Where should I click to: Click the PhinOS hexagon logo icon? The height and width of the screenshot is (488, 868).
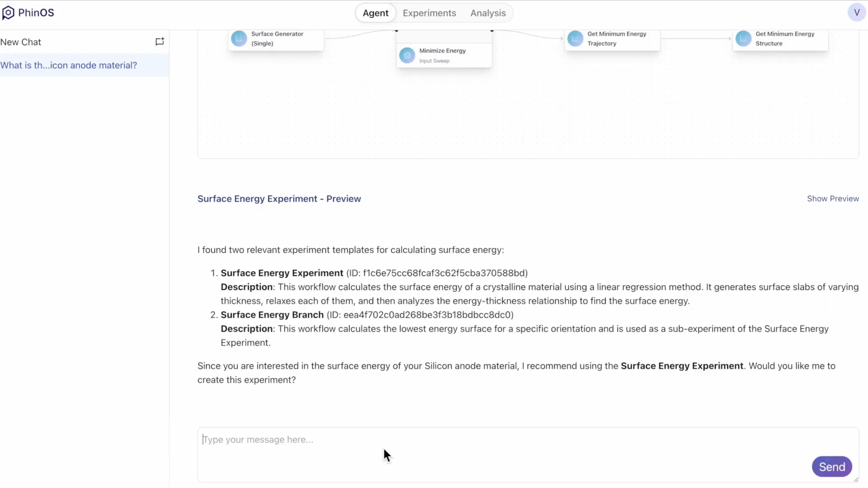point(8,13)
